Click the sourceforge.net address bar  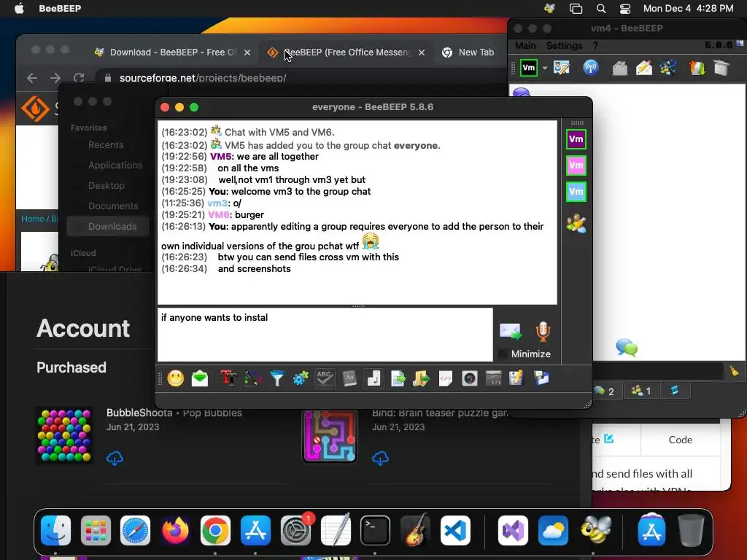coord(300,77)
